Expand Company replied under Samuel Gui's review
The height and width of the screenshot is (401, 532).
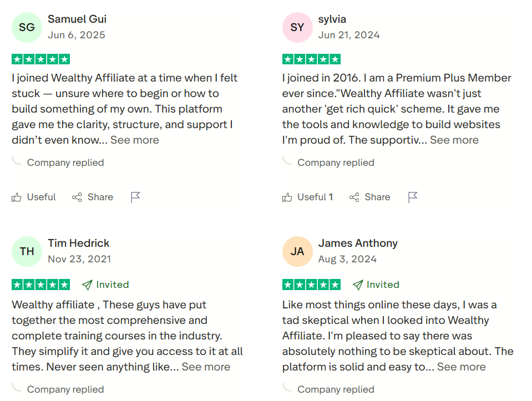point(64,163)
